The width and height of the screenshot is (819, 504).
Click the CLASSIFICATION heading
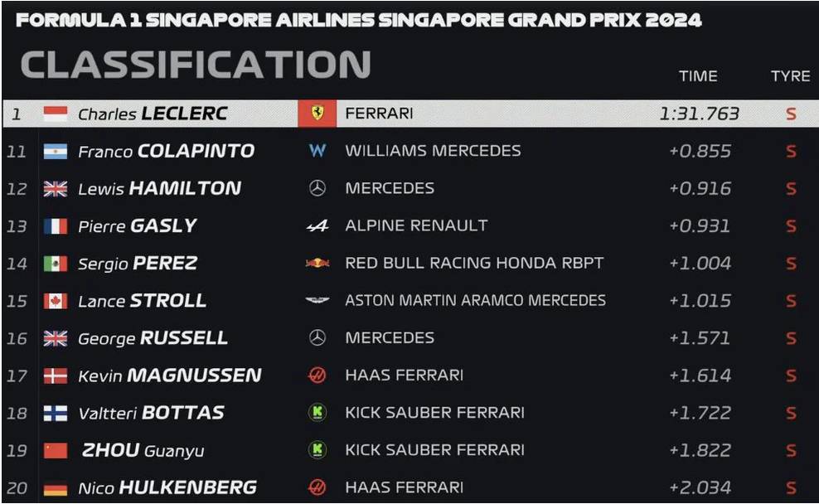click(x=196, y=64)
